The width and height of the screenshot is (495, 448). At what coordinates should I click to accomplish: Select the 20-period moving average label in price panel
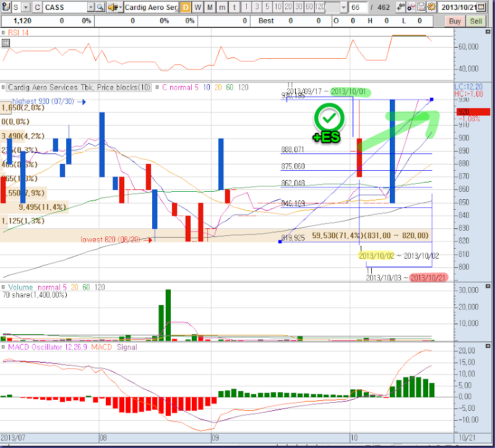(218, 87)
